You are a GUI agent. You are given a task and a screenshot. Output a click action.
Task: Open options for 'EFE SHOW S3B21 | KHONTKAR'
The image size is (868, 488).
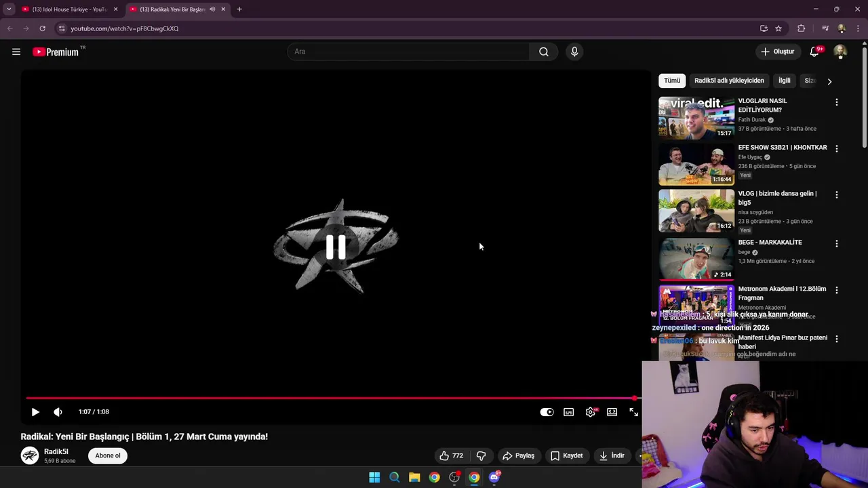coord(836,148)
